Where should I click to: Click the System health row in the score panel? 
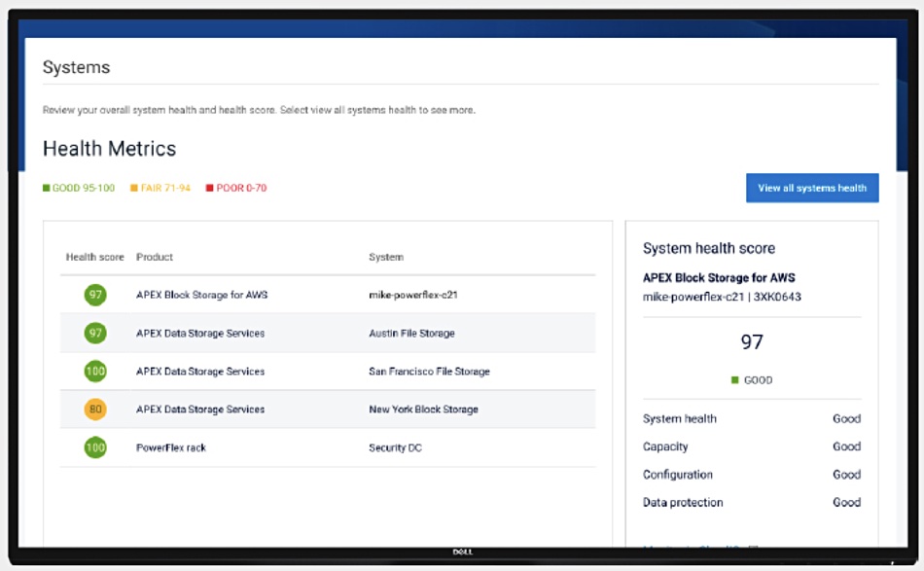[x=752, y=418]
